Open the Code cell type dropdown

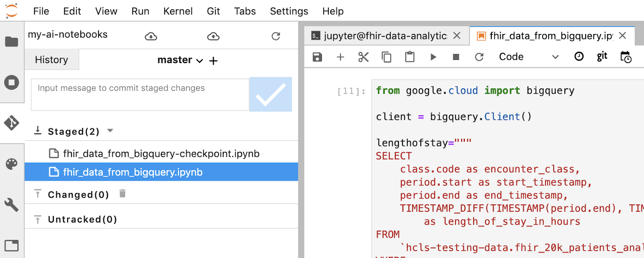(x=528, y=57)
